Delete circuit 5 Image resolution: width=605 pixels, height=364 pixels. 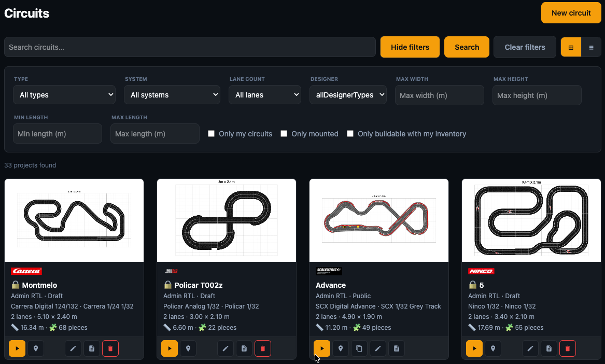568,348
